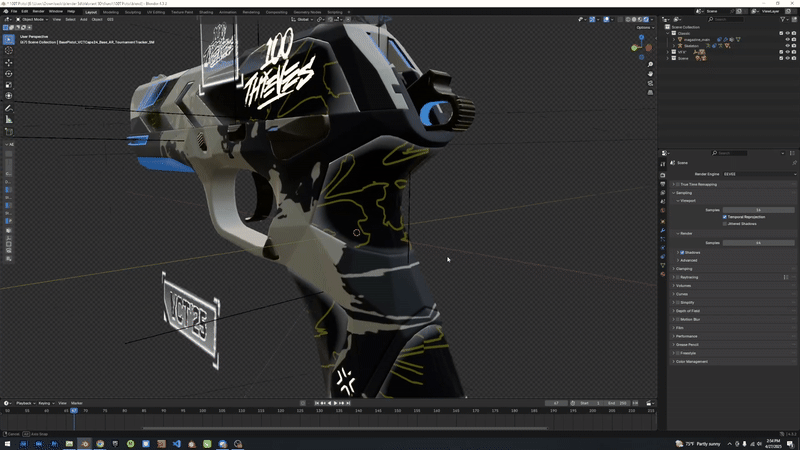
Task: Select the Measure tool
Action: pyautogui.click(x=9, y=119)
